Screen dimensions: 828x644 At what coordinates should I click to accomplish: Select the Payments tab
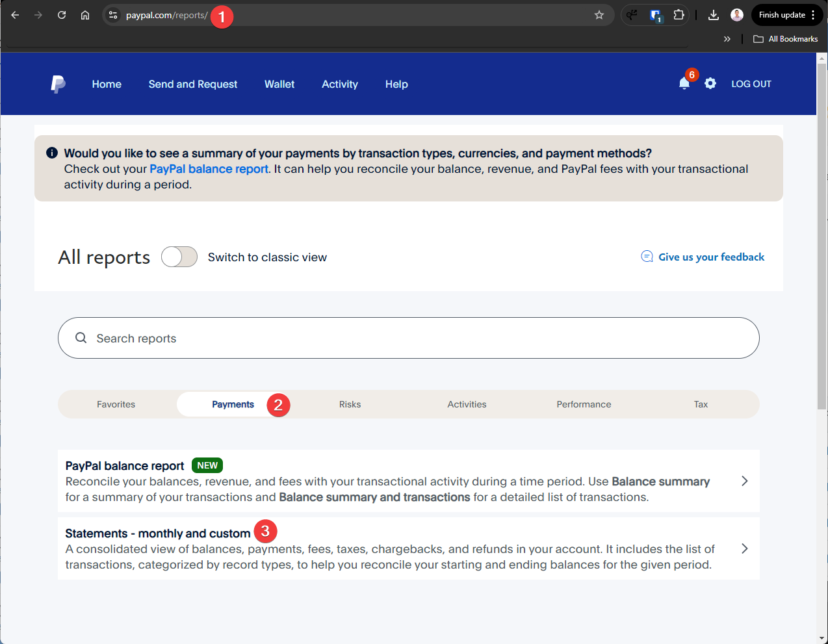(x=233, y=404)
